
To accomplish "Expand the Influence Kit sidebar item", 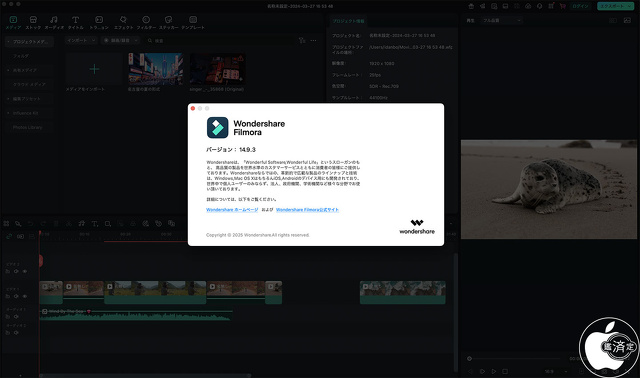I will (x=8, y=113).
